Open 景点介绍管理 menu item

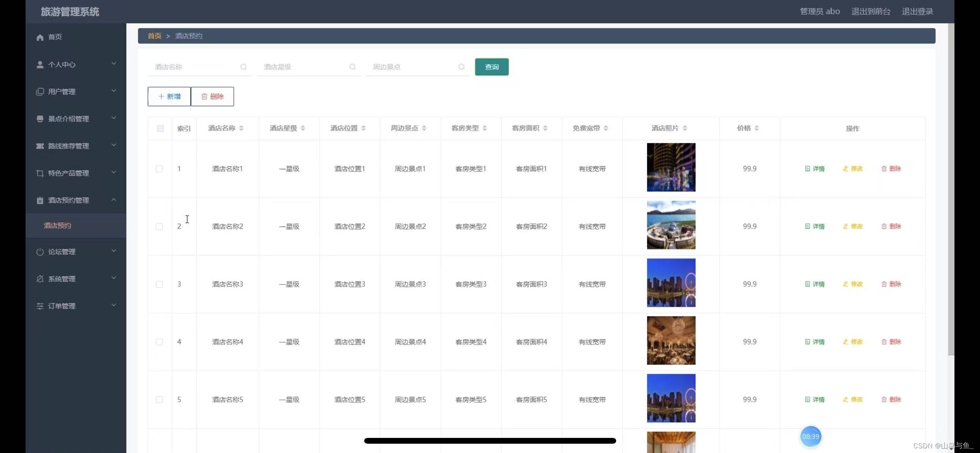point(69,119)
